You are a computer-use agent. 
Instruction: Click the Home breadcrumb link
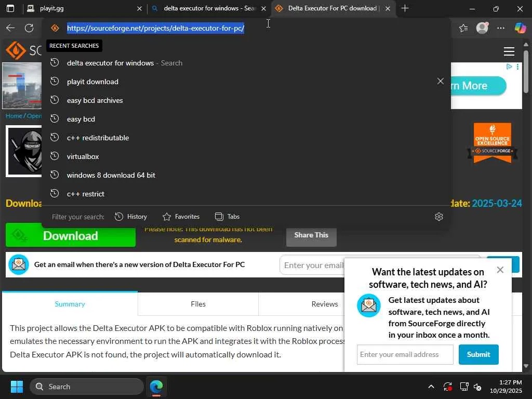14,116
